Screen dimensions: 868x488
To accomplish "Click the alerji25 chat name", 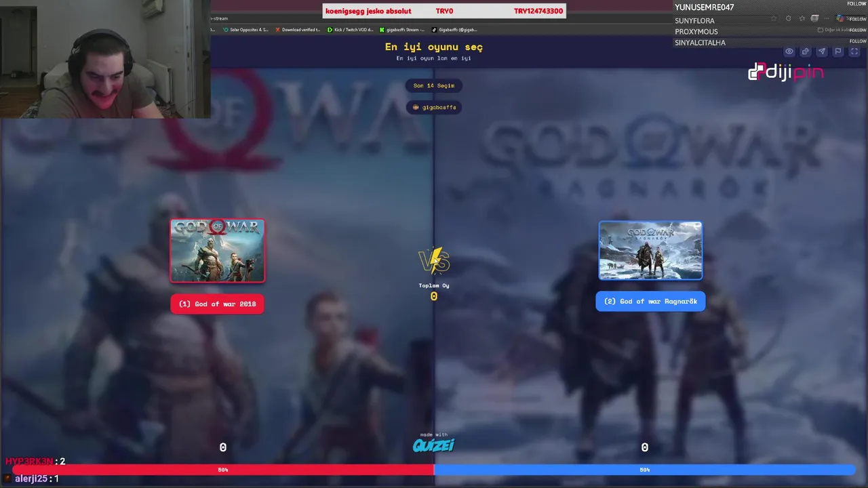I will (x=31, y=479).
